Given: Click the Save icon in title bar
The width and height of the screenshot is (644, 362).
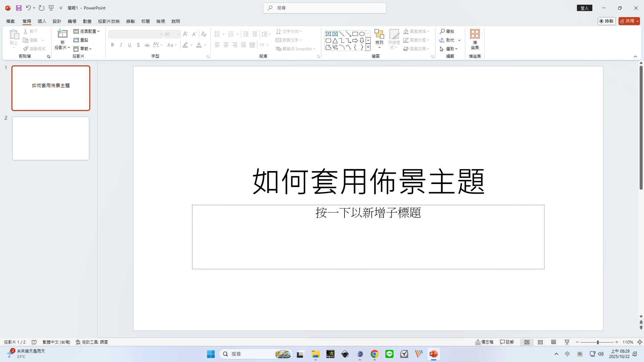Looking at the screenshot, I should tap(19, 8).
